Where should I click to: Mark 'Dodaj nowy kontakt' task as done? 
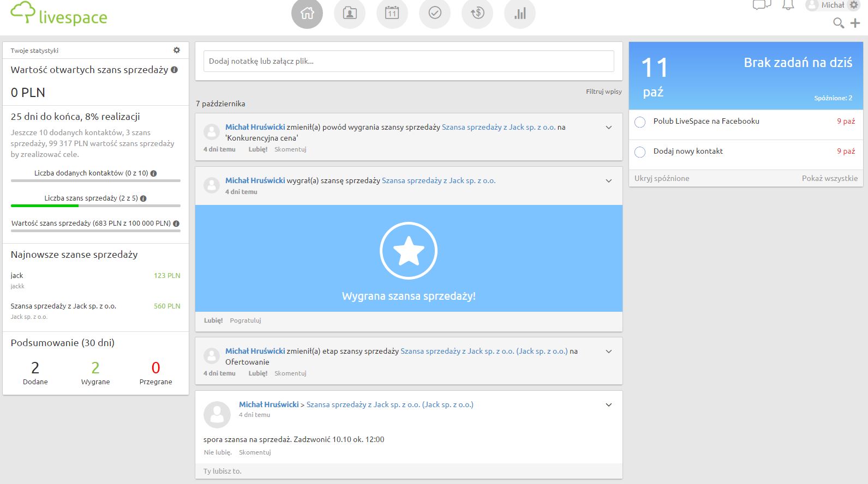[x=640, y=152]
